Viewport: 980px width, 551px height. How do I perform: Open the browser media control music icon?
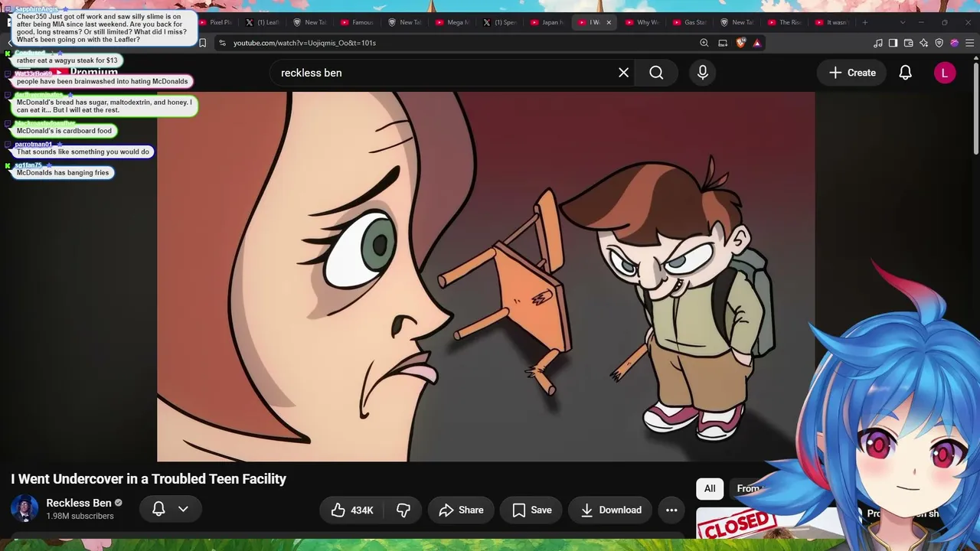pyautogui.click(x=878, y=43)
